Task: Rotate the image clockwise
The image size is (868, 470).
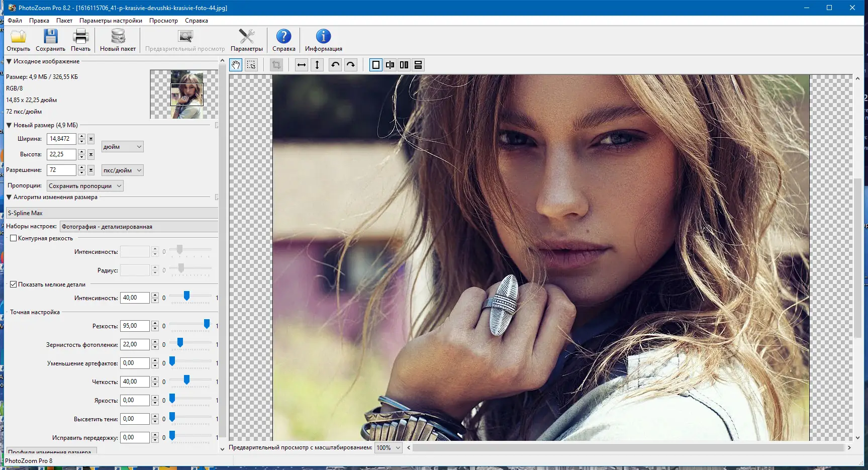Action: [x=351, y=65]
